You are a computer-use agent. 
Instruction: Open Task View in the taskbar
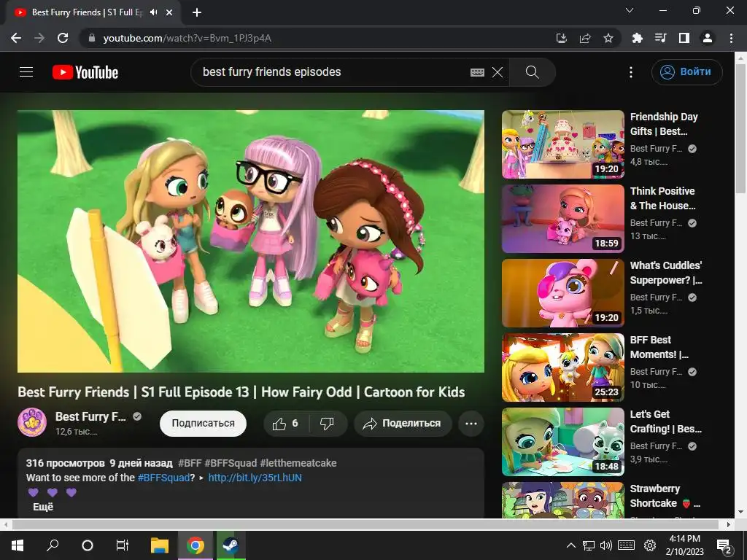pos(123,545)
